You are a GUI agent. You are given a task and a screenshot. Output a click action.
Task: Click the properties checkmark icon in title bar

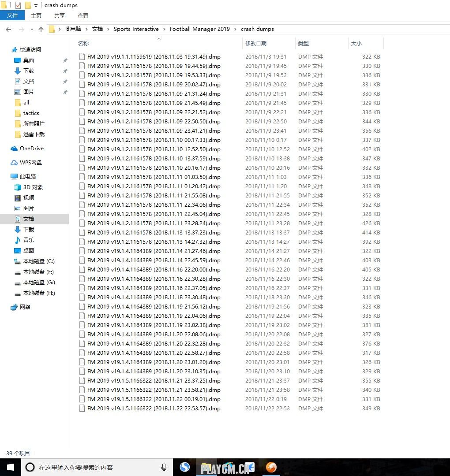click(x=18, y=5)
